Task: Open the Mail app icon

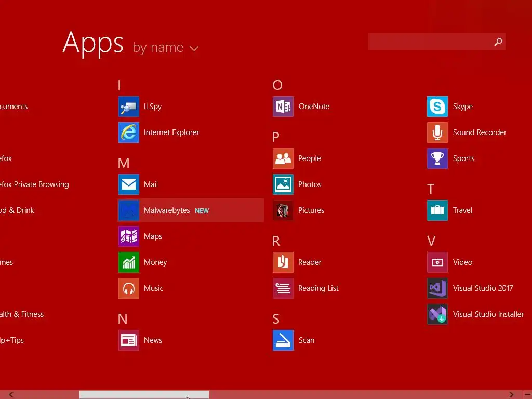Action: point(129,184)
